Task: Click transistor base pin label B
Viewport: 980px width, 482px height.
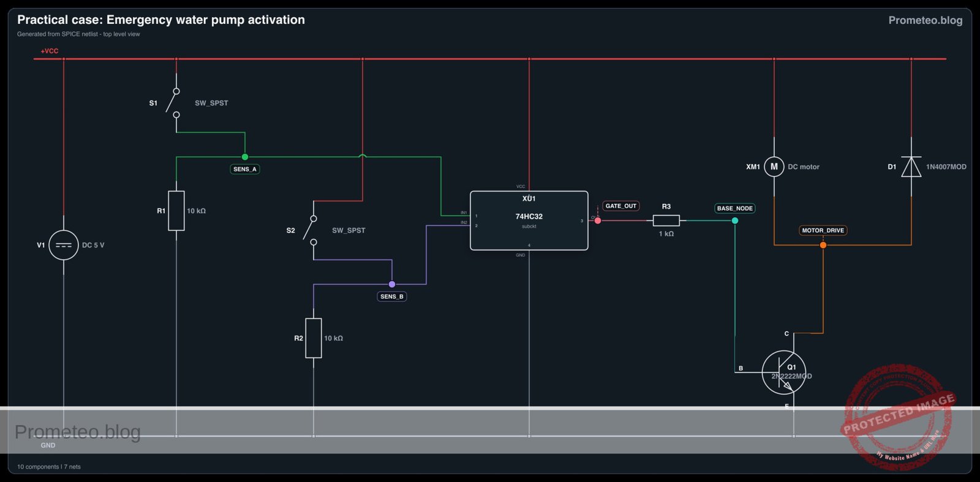Action: (x=741, y=368)
